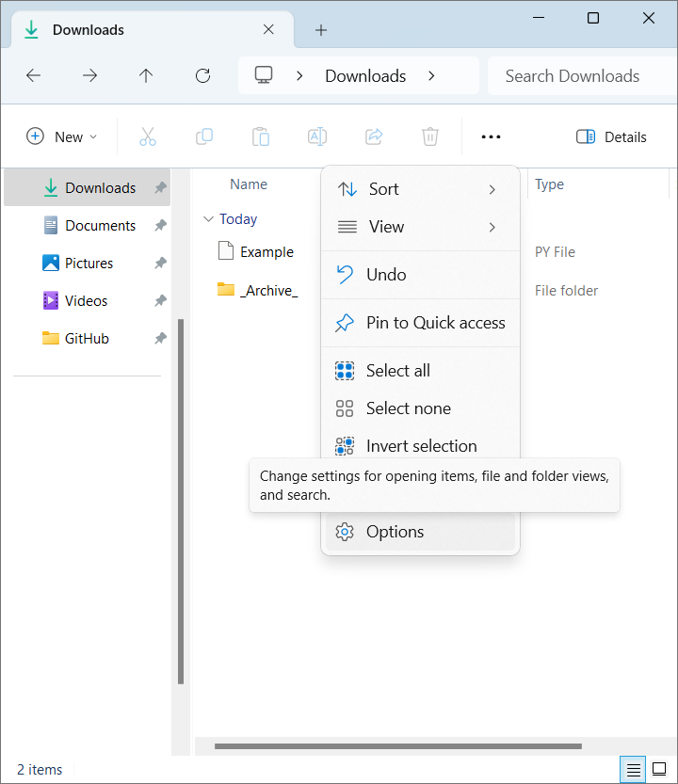The height and width of the screenshot is (784, 678).
Task: Click the Back navigation arrow
Action: click(33, 76)
